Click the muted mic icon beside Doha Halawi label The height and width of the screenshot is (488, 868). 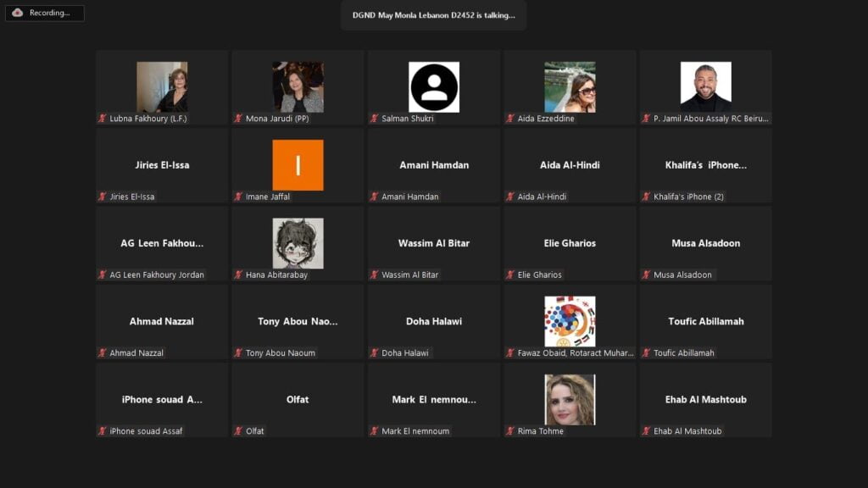click(375, 352)
